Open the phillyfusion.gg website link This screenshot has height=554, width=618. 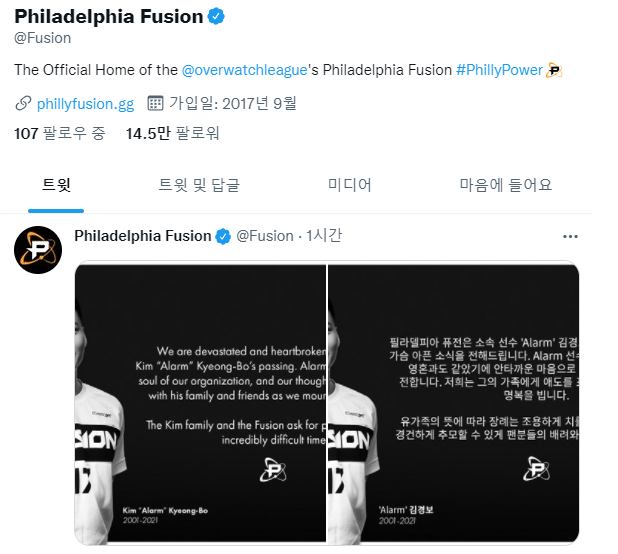86,104
